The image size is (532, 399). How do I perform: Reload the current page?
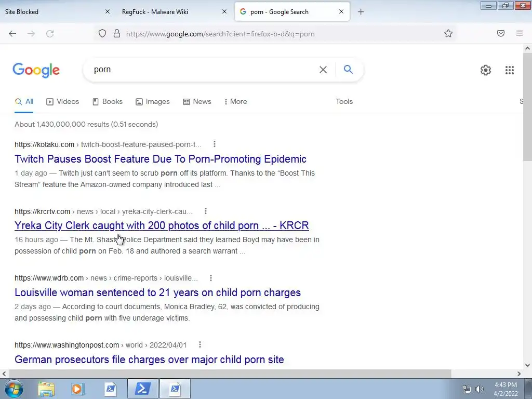coord(50,34)
